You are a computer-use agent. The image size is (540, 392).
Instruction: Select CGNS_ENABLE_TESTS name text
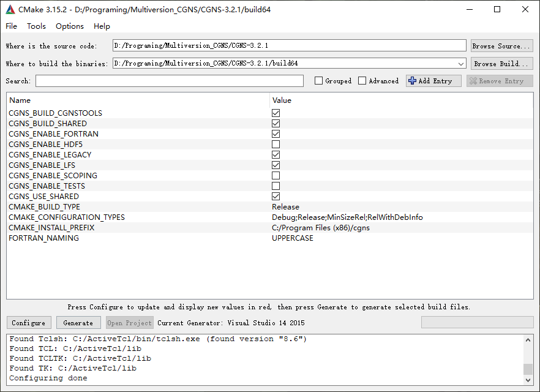pyautogui.click(x=47, y=186)
